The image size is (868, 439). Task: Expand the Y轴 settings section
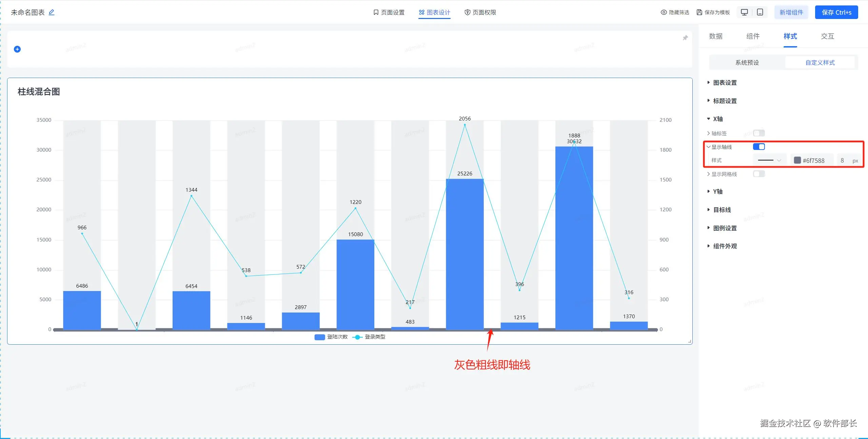(717, 191)
